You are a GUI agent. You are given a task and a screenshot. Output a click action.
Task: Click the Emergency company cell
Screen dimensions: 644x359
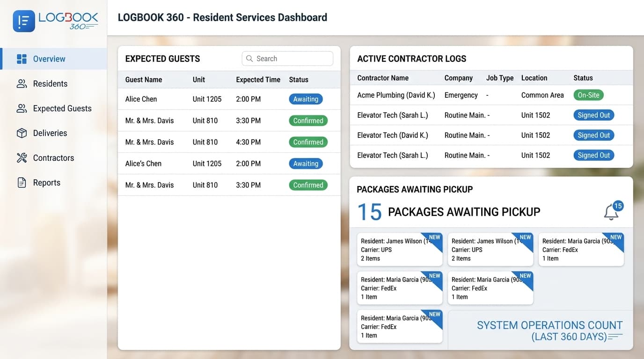461,95
